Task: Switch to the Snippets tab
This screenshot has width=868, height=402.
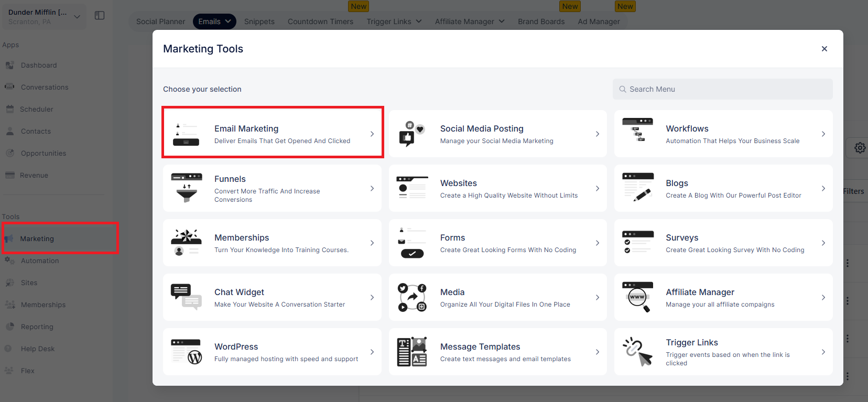Action: (x=259, y=21)
